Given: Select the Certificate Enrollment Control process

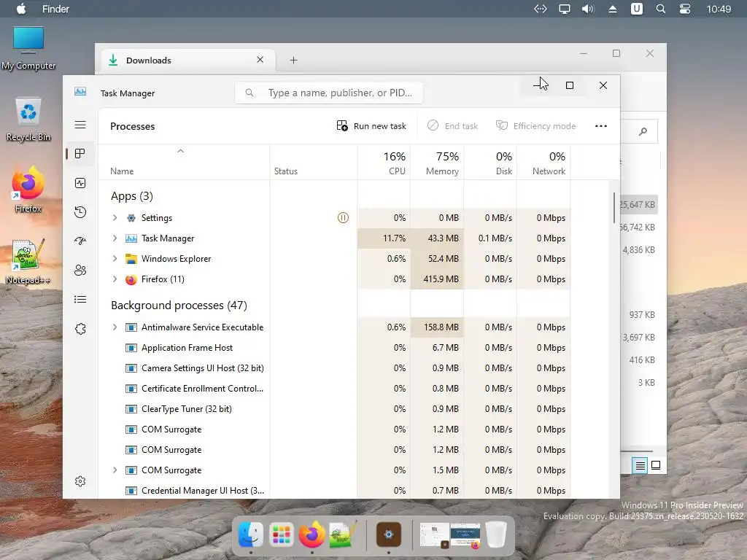Looking at the screenshot, I should pyautogui.click(x=334, y=389).
